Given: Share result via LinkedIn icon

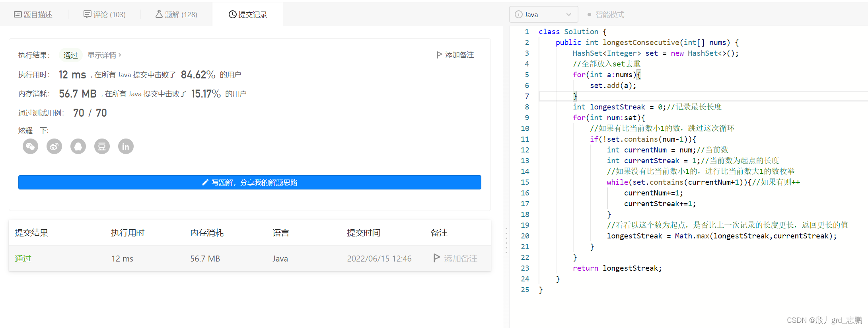Looking at the screenshot, I should (126, 146).
